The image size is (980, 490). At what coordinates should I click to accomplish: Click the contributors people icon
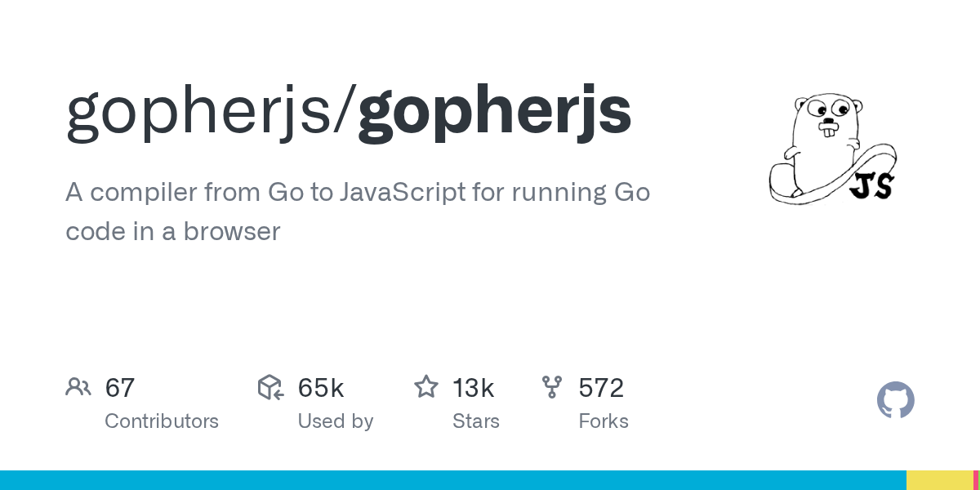(78, 387)
